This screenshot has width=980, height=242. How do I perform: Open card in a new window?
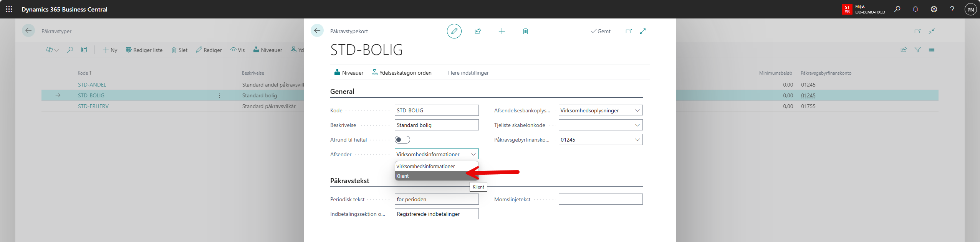pyautogui.click(x=629, y=31)
